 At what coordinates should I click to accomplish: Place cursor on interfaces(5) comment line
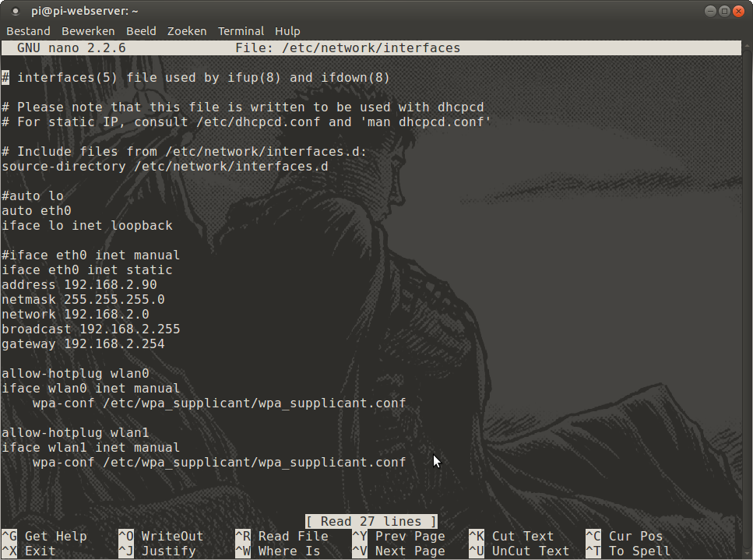pos(195,77)
